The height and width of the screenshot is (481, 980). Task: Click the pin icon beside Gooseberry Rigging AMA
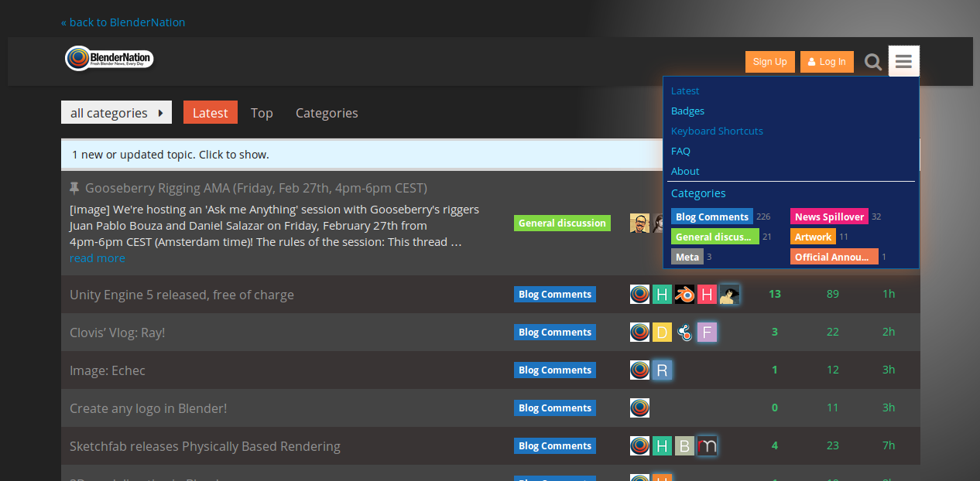pos(74,188)
